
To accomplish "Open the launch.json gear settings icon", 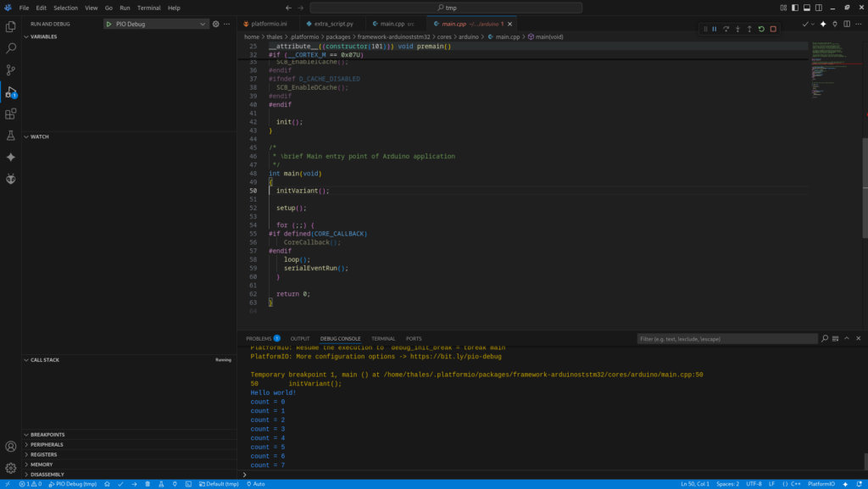I will [216, 24].
